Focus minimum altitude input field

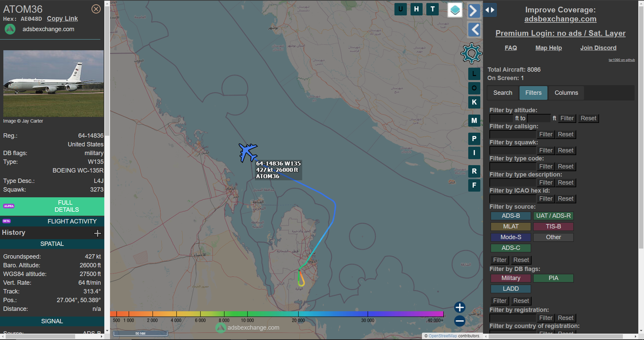point(502,119)
